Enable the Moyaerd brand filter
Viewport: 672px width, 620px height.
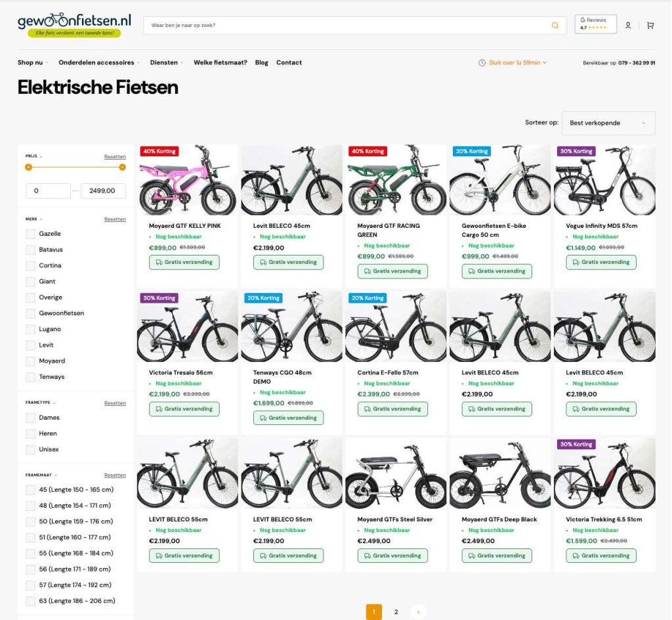pyautogui.click(x=30, y=361)
